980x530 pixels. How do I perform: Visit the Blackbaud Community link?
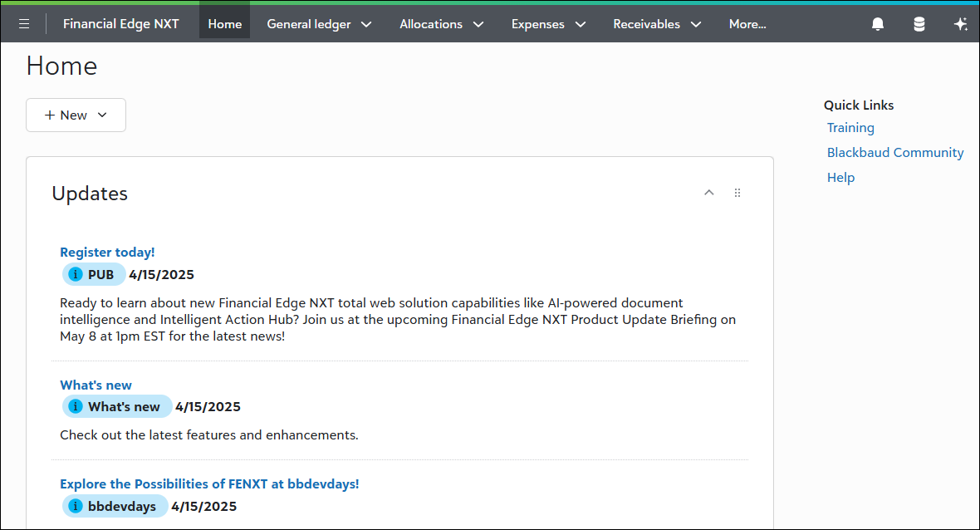[x=895, y=153]
